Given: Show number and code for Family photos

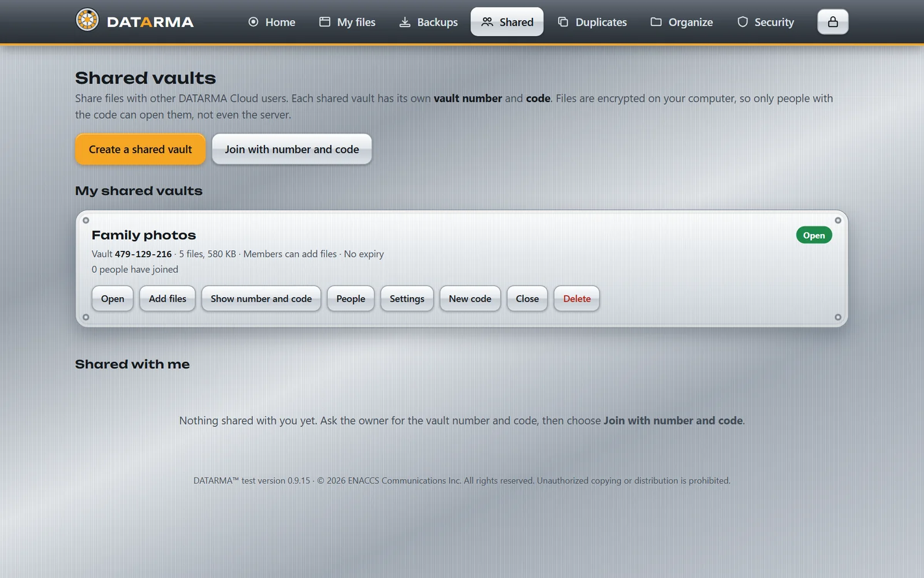Looking at the screenshot, I should [261, 299].
